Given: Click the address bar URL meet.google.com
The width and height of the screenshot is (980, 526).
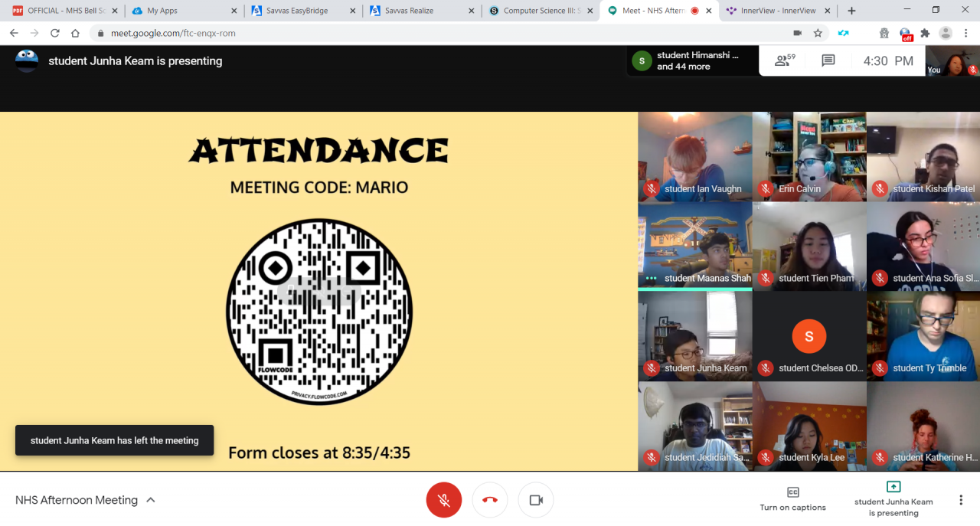Looking at the screenshot, I should 173,33.
